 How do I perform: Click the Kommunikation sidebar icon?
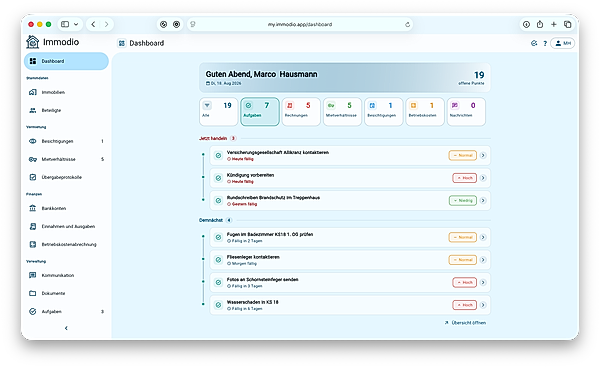point(33,275)
